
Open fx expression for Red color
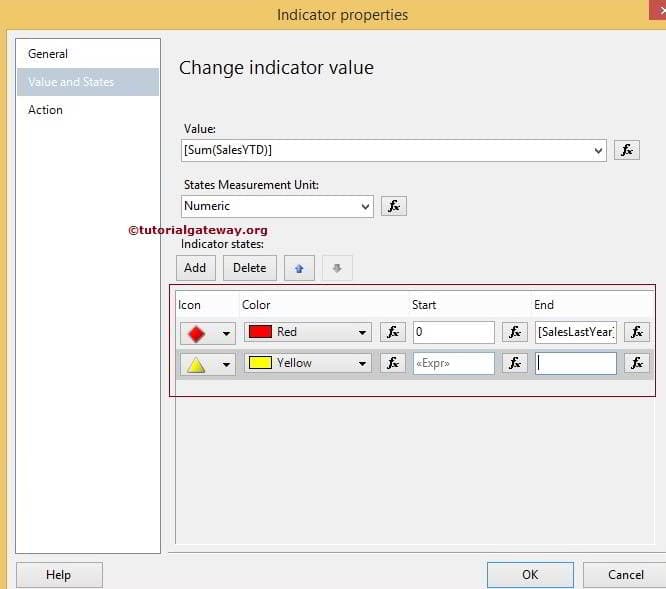[393, 332]
